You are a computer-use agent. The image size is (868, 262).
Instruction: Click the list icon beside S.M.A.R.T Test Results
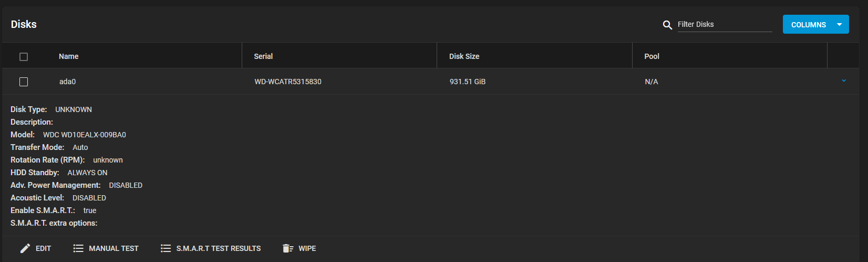[166, 248]
